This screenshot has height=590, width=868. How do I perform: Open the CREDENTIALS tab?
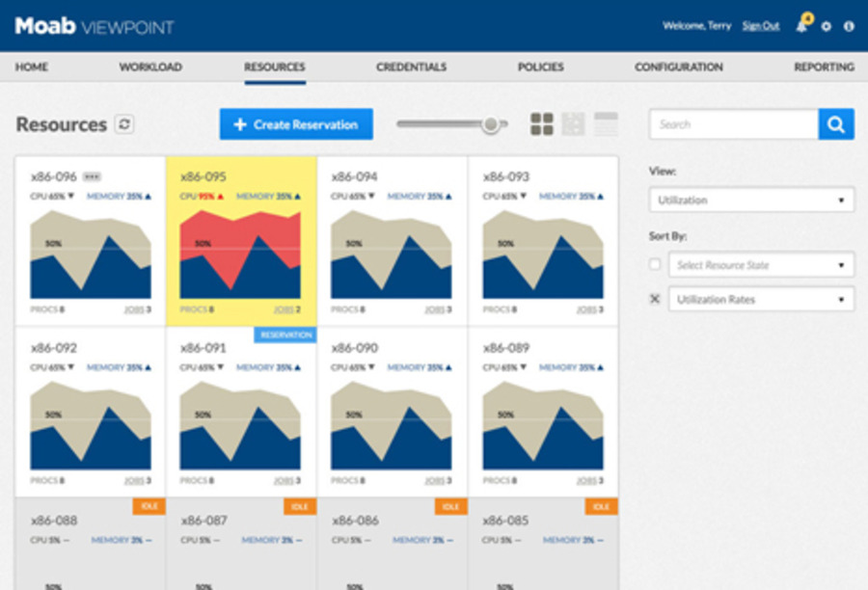tap(411, 67)
